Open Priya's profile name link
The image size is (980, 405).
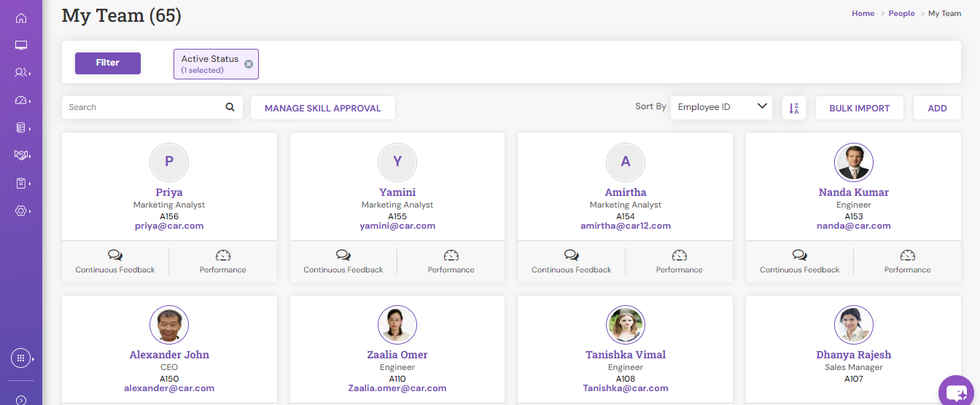coord(169,193)
